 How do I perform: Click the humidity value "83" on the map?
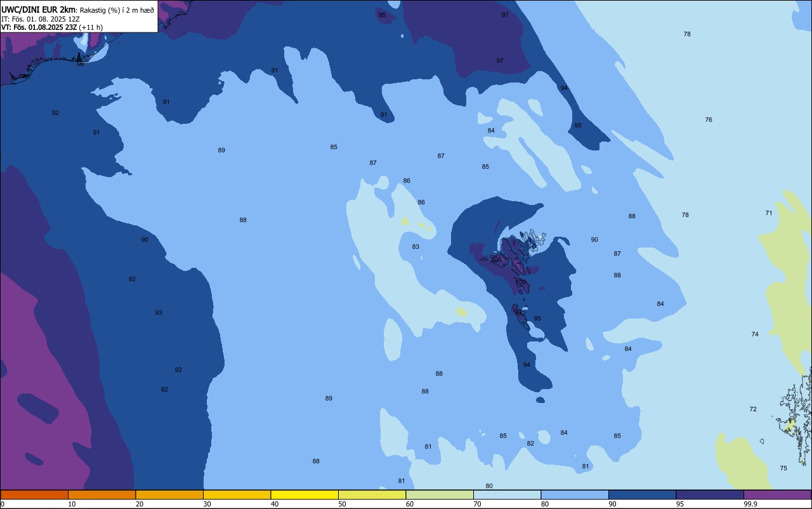click(x=416, y=246)
